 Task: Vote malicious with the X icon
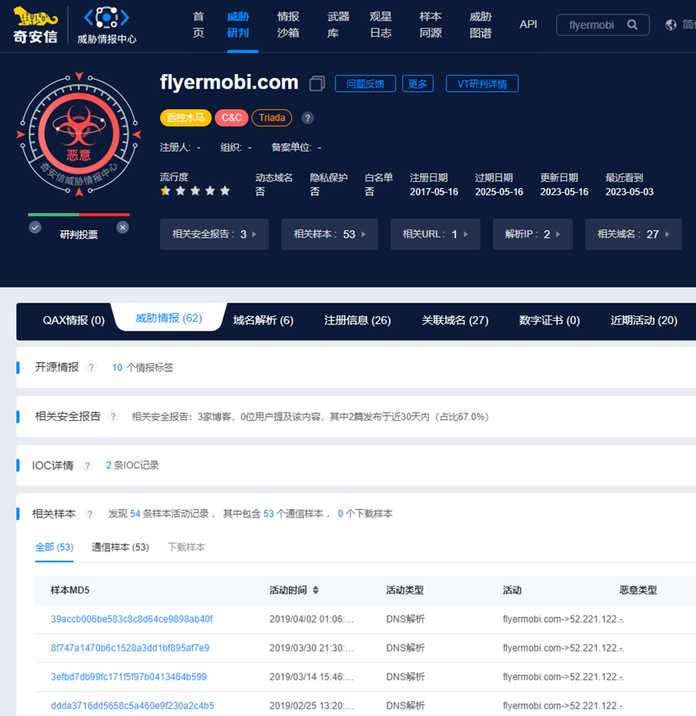pyautogui.click(x=122, y=227)
